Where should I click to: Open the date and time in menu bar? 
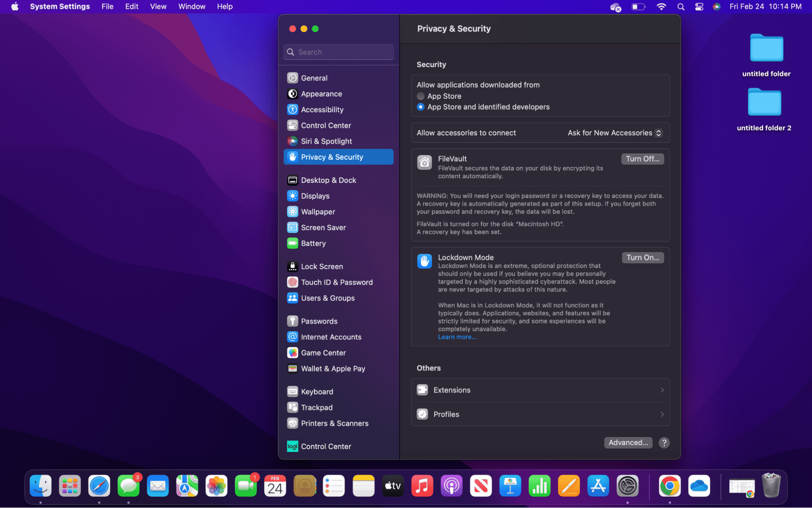click(765, 7)
